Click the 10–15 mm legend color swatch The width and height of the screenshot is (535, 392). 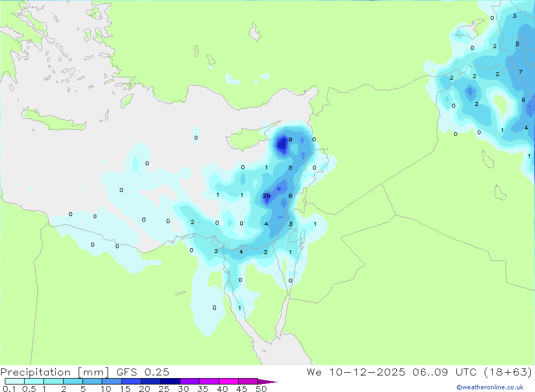112,381
